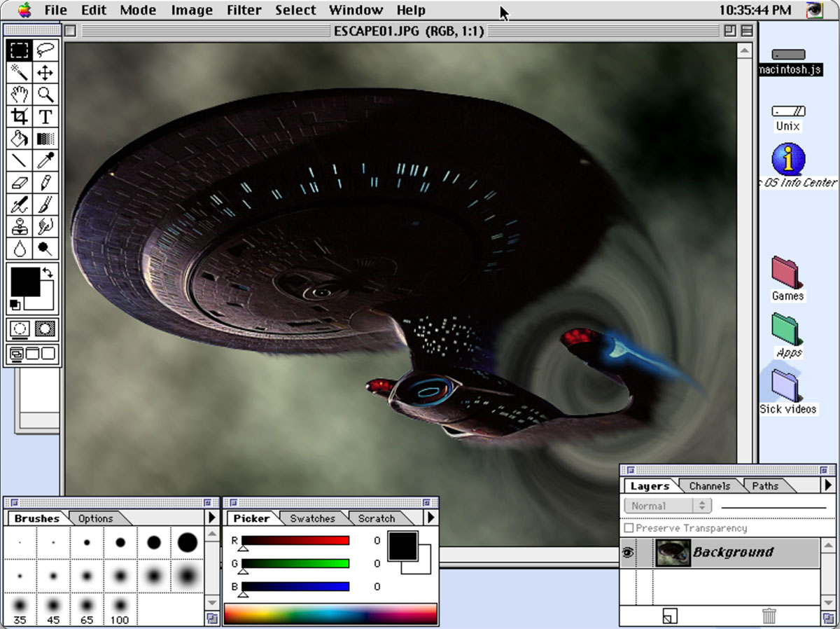Switch to the Channels tab
Image resolution: width=840 pixels, height=629 pixels.
coord(709,485)
